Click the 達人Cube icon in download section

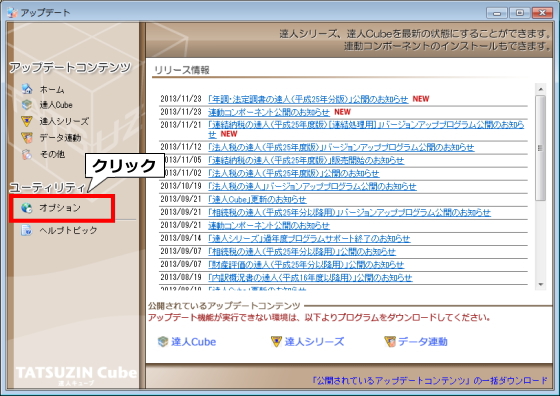[163, 342]
